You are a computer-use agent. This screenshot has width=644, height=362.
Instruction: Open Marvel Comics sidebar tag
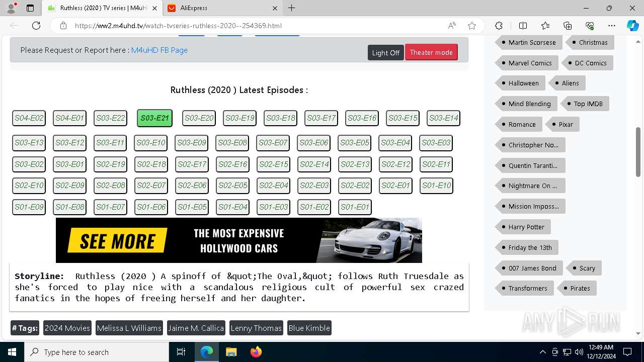pyautogui.click(x=526, y=63)
